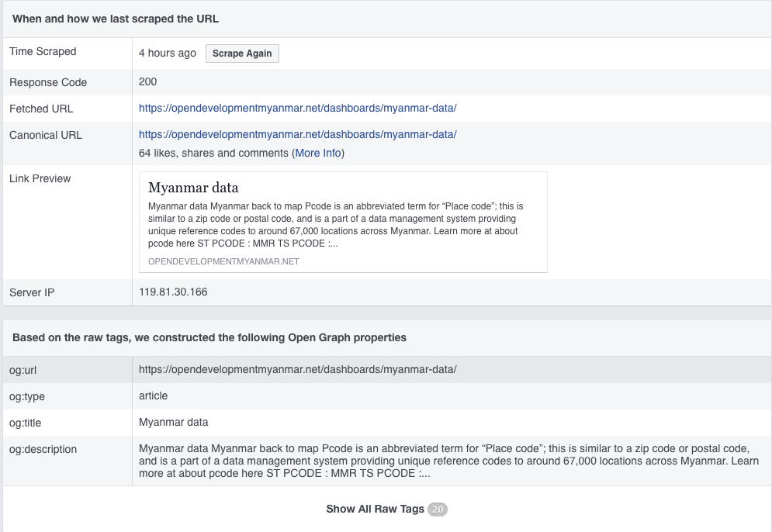This screenshot has width=772, height=532.
Task: Click 'When and how we last scraped' heading
Action: tap(116, 19)
